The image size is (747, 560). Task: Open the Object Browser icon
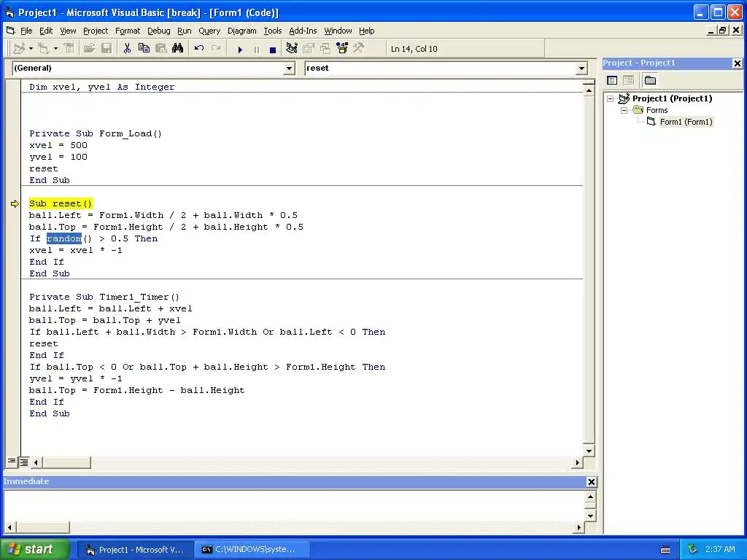pyautogui.click(x=342, y=49)
